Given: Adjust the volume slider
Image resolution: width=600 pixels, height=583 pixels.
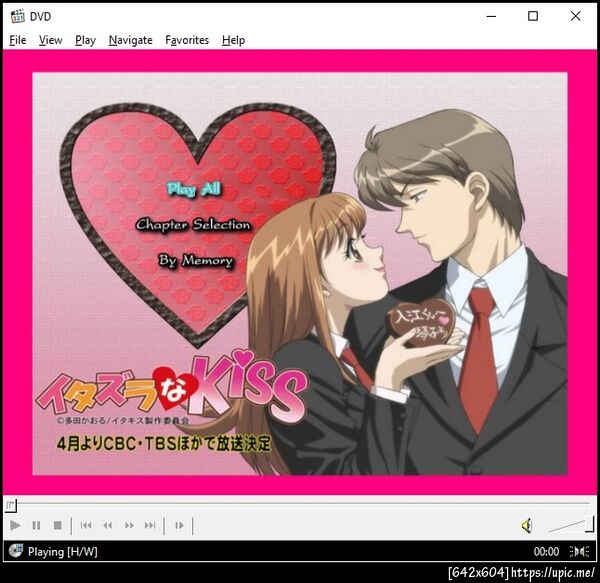Looking at the screenshot, I should click(571, 525).
